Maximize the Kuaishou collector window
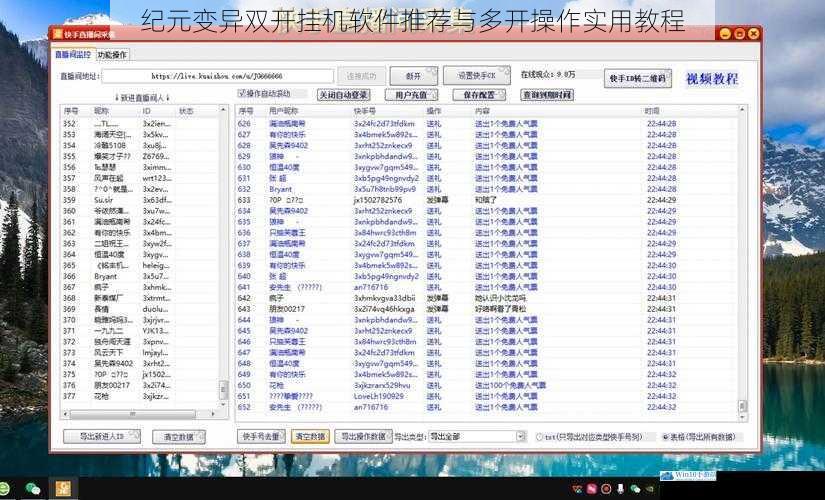 (x=739, y=34)
